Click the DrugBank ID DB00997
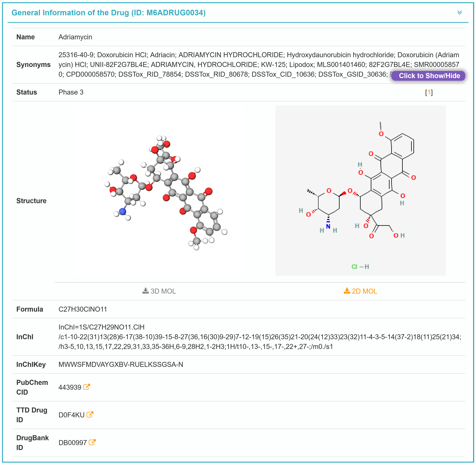This screenshot has height=465, width=476. pyautogui.click(x=73, y=443)
